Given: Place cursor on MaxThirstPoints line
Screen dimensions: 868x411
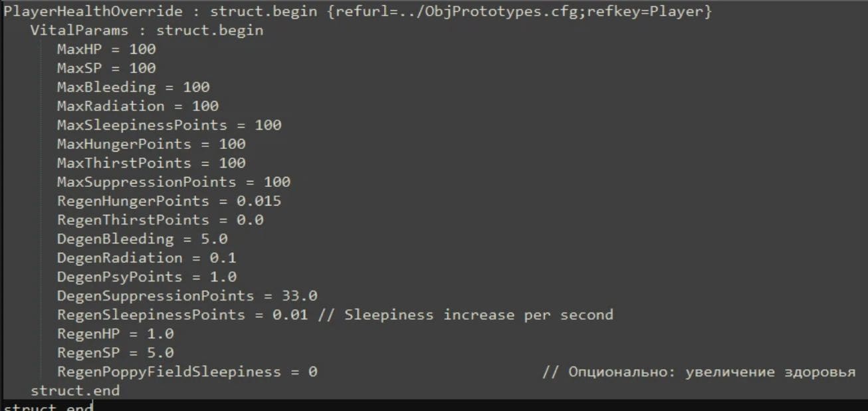Looking at the screenshot, I should [151, 163].
